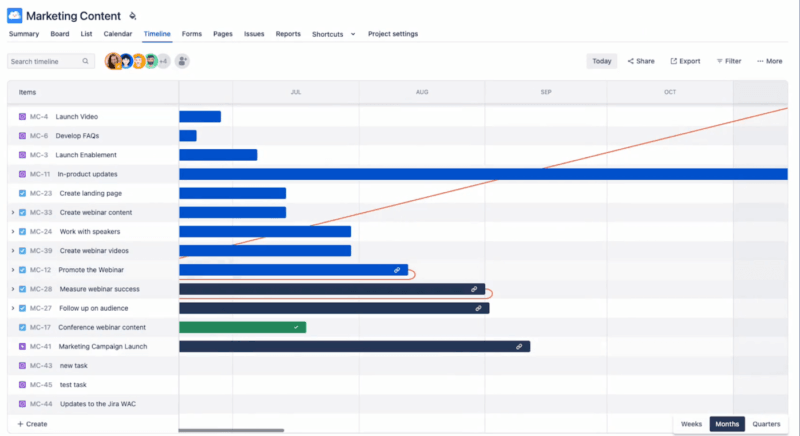The image size is (800, 436).
Task: Select the first user avatar filter
Action: [x=113, y=61]
